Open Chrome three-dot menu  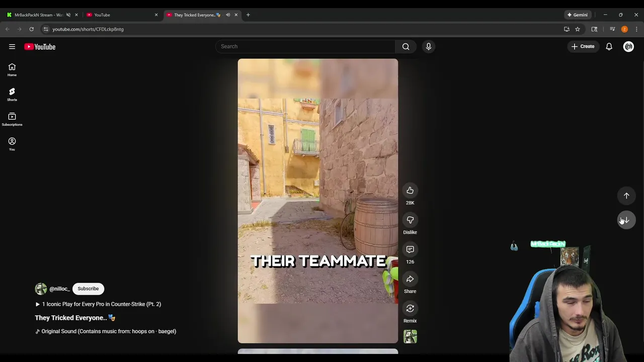pyautogui.click(x=636, y=29)
